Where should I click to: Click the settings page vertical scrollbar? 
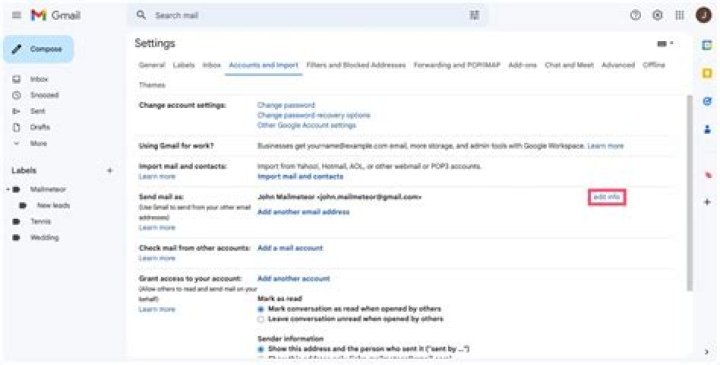[689, 193]
